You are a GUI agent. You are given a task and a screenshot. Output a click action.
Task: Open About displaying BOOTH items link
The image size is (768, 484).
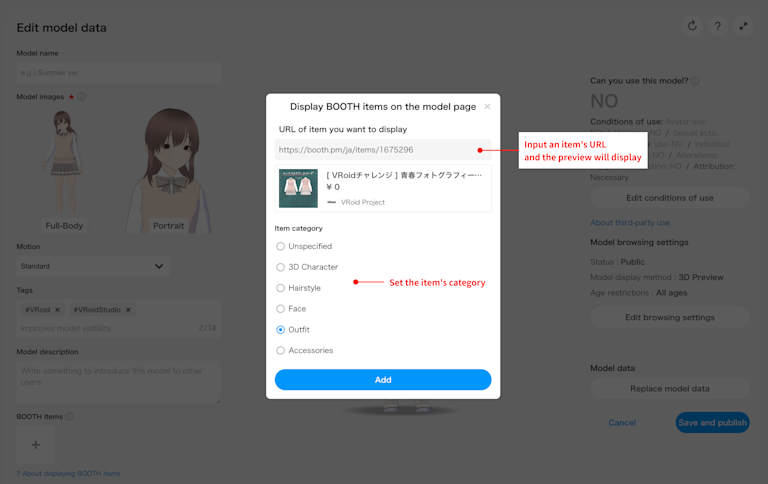[x=68, y=473]
